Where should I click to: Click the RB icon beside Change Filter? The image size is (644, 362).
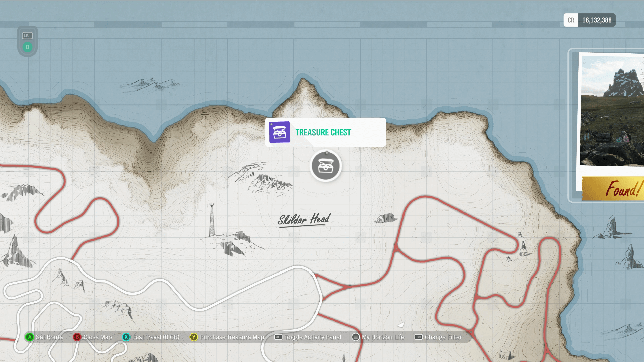tap(419, 337)
